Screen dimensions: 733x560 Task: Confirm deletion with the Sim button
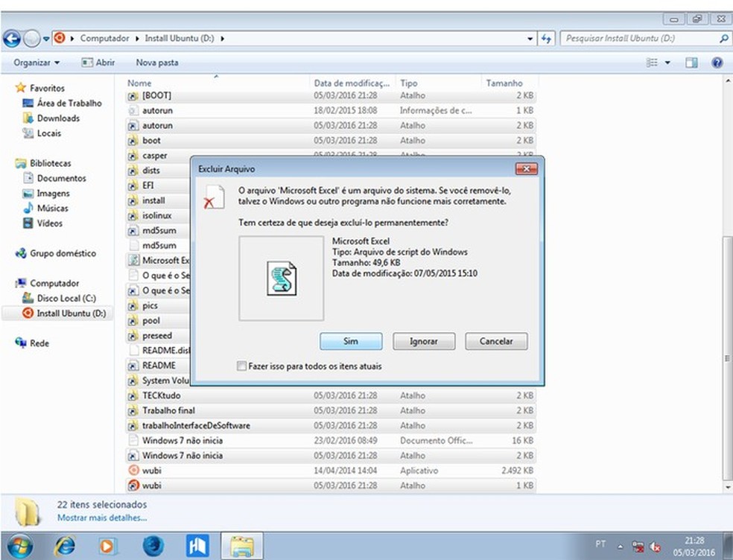point(351,341)
